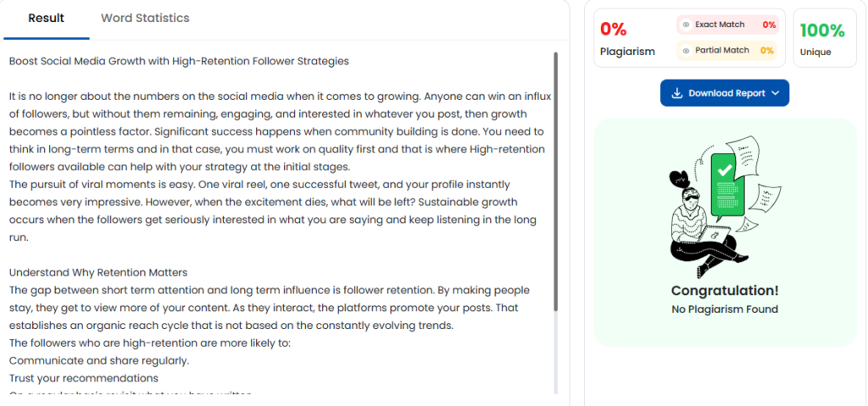Click the Congratulation! heading
This screenshot has height=406, width=868.
point(725,290)
